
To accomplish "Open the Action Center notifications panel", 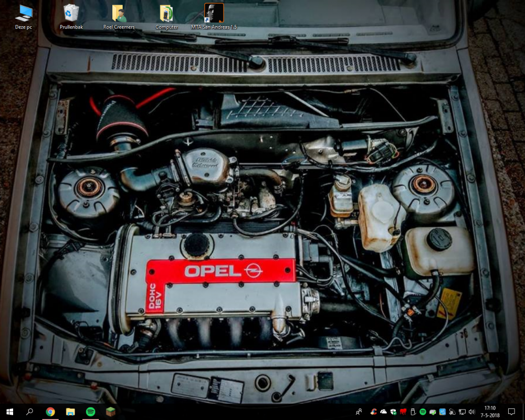I will pyautogui.click(x=512, y=412).
